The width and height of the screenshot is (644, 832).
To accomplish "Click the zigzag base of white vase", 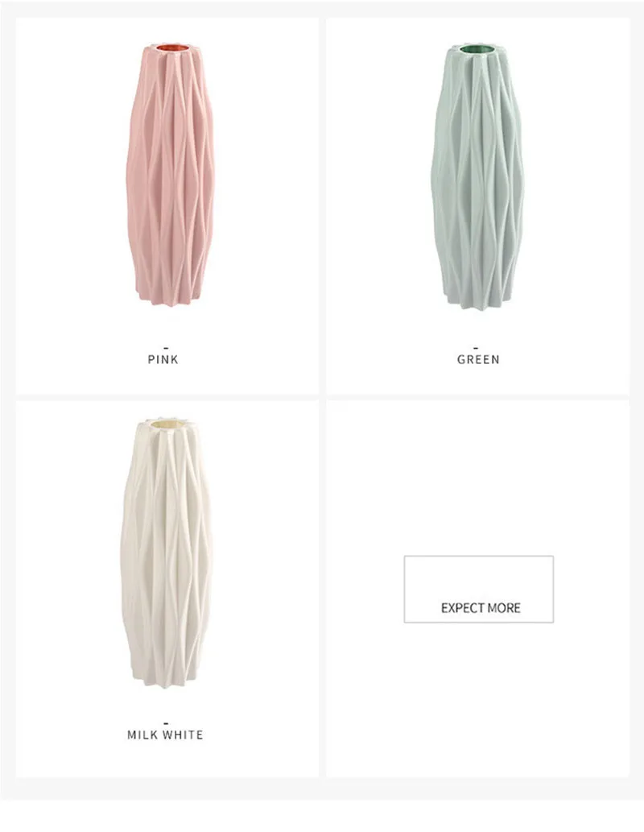I will [166, 678].
